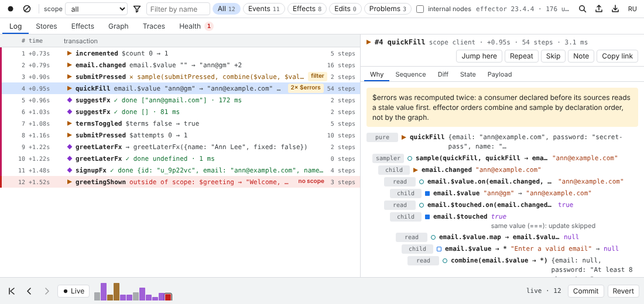
Task: Add a Note via the Note button
Action: point(581,56)
